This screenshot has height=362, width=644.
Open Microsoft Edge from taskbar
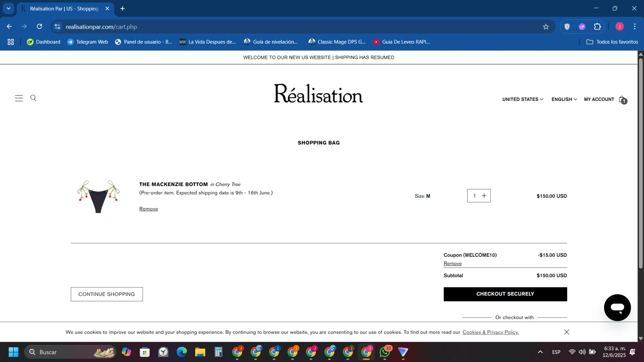tap(182, 352)
